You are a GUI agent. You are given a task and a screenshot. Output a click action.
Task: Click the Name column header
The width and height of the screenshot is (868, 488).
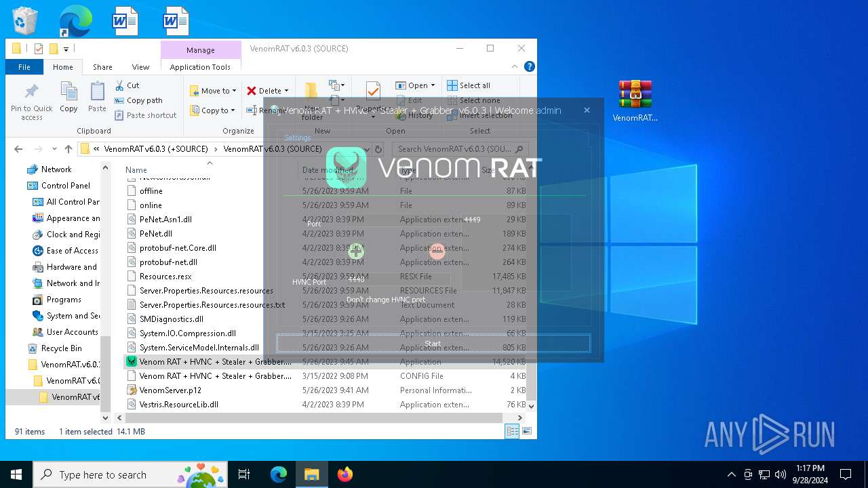136,170
